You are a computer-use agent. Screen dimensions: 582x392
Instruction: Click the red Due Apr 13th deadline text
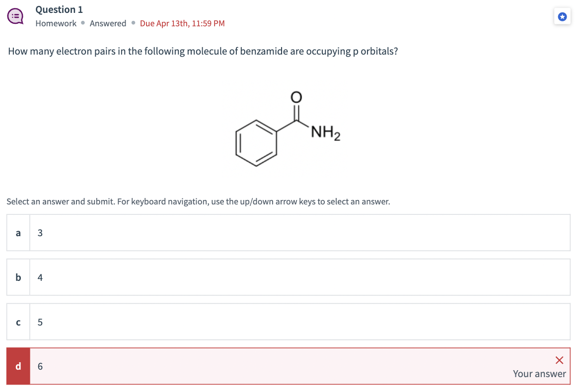(182, 23)
